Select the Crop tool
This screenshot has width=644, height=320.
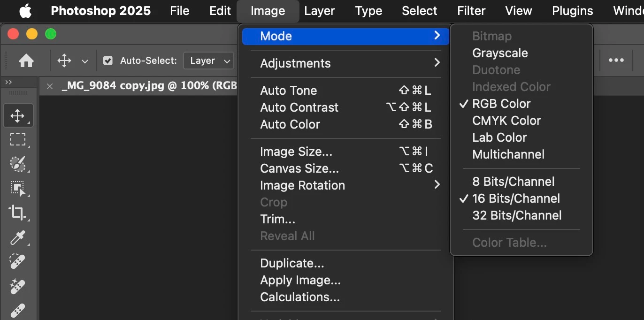point(18,213)
